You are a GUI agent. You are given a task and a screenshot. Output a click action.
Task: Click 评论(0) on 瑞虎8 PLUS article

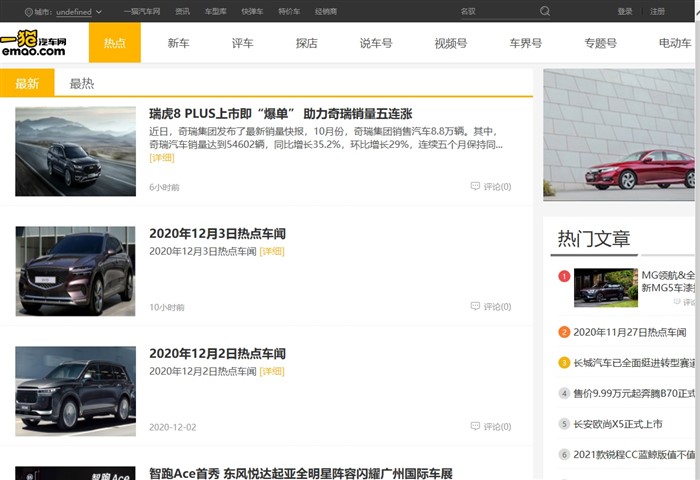click(x=497, y=187)
